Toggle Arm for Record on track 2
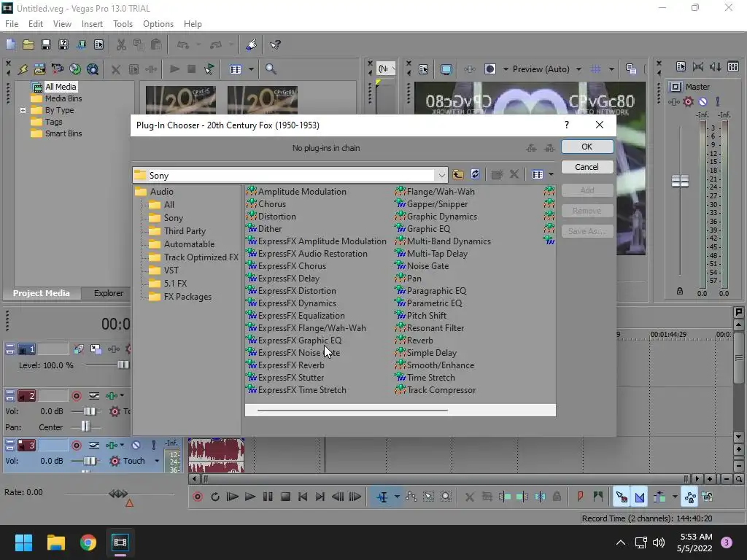 pos(76,396)
